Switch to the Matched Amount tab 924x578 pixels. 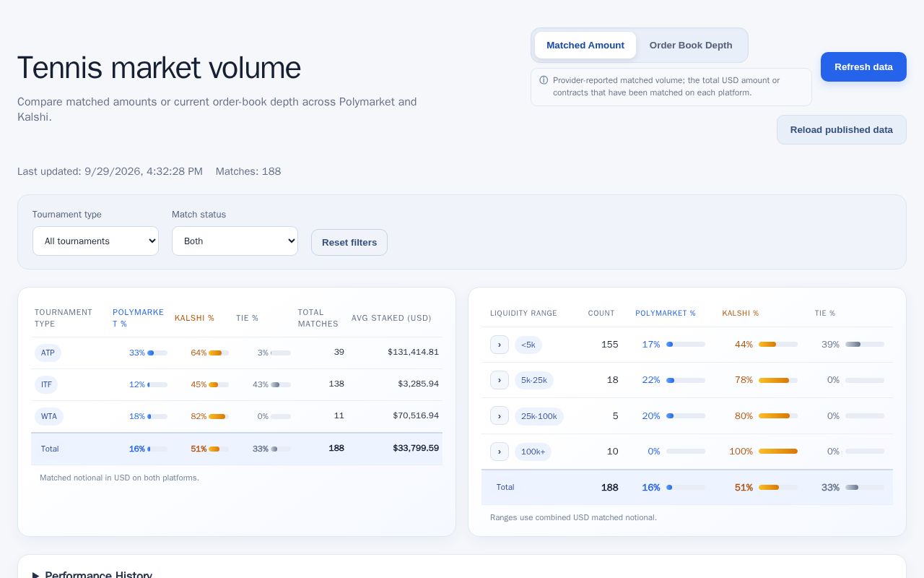tap(585, 46)
